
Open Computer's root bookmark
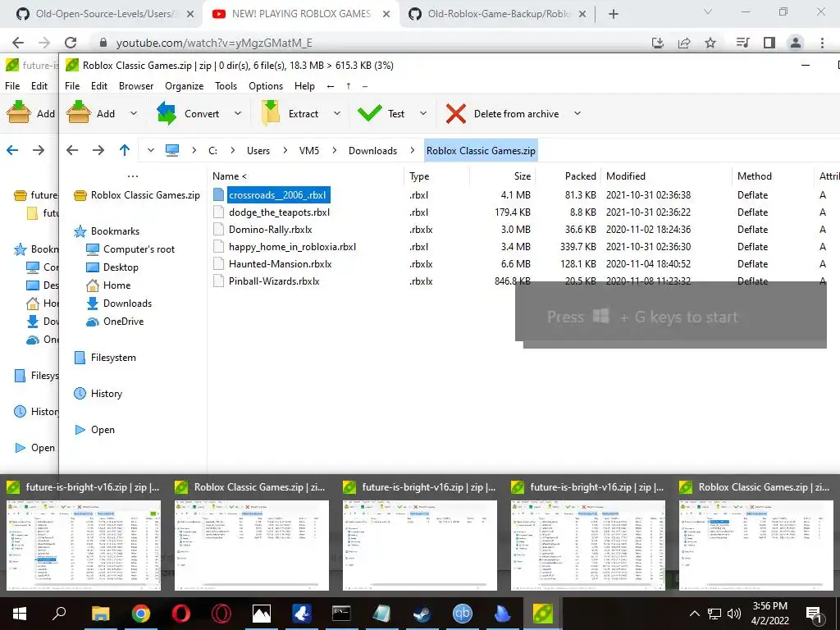[139, 249]
